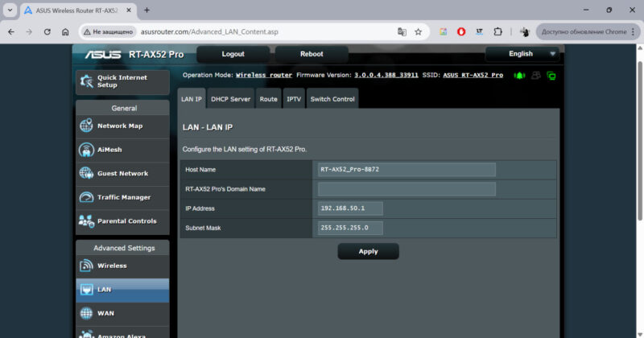Close the ASUS router browser tab
This screenshot has width=644, height=338.
point(129,10)
